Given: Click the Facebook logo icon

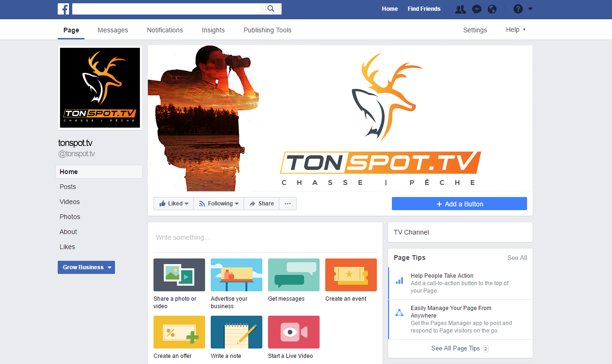Looking at the screenshot, I should point(63,9).
